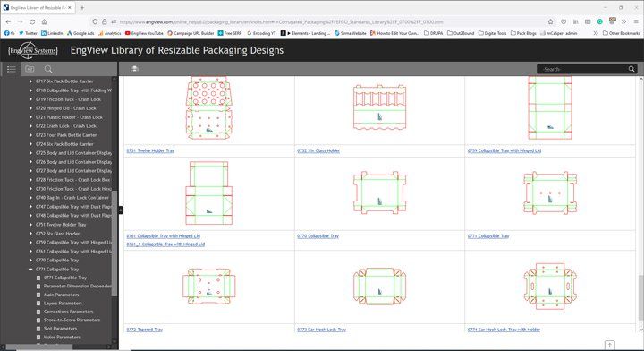The height and width of the screenshot is (351, 644).
Task: Click the browser address bar URL
Action: [282, 21]
